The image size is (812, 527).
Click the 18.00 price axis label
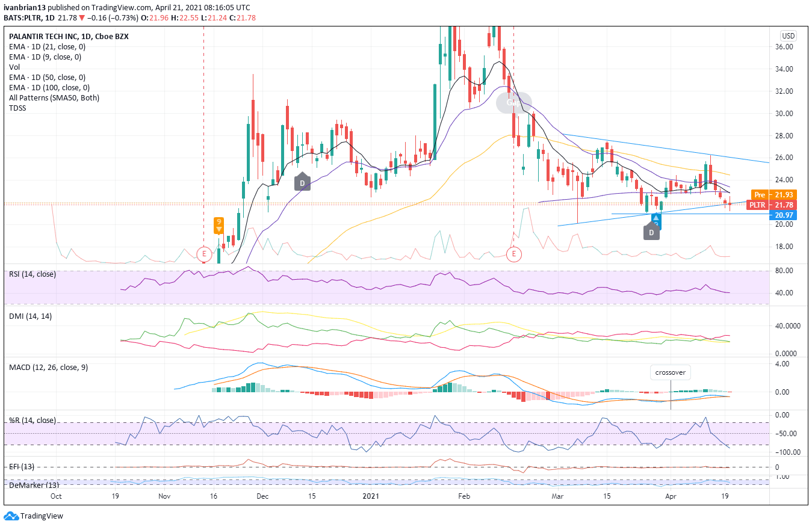click(784, 247)
